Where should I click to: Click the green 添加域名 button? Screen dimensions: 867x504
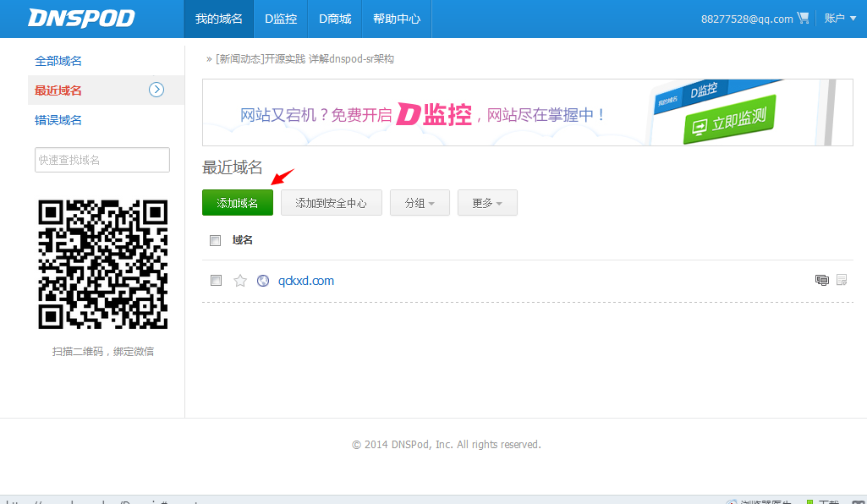point(238,203)
